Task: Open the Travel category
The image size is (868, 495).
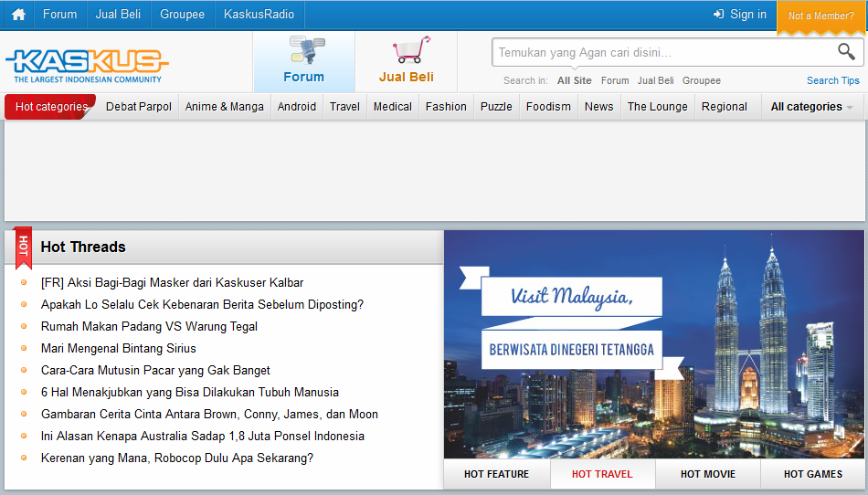Action: pyautogui.click(x=344, y=107)
